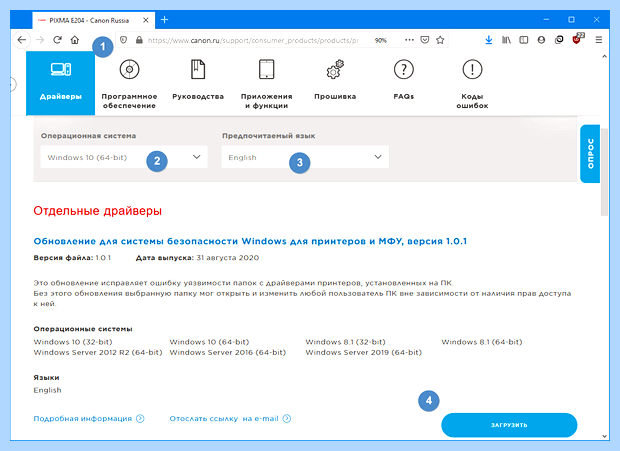Click the Windows 10 (32-bit) text
Screen dimensions: 620x451
click(73, 342)
